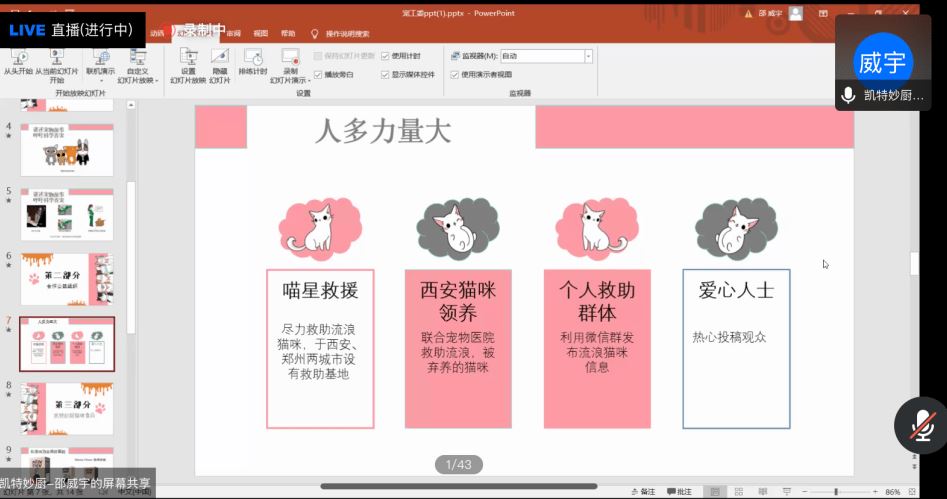Open Set Up Slide Show (设置幻灯片放映)

188,65
